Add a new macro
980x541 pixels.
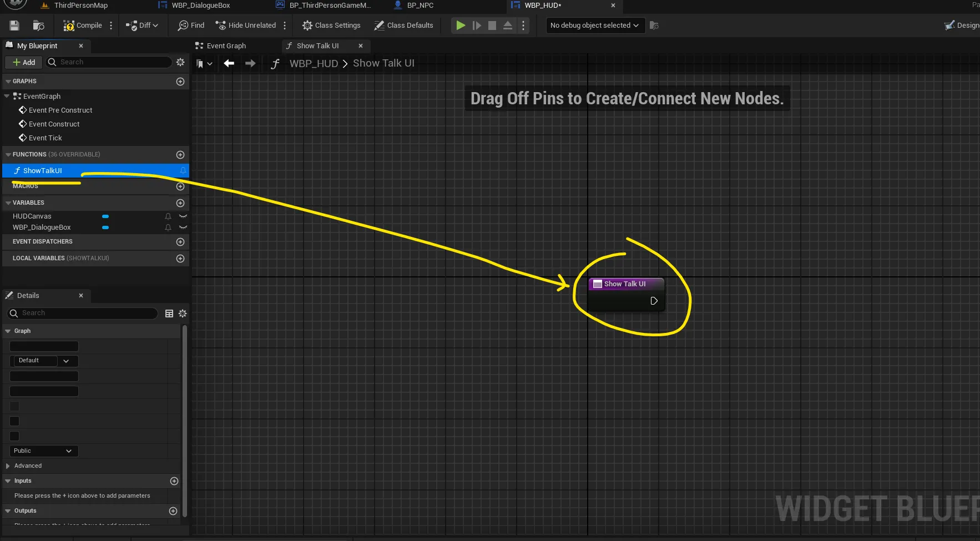point(180,186)
